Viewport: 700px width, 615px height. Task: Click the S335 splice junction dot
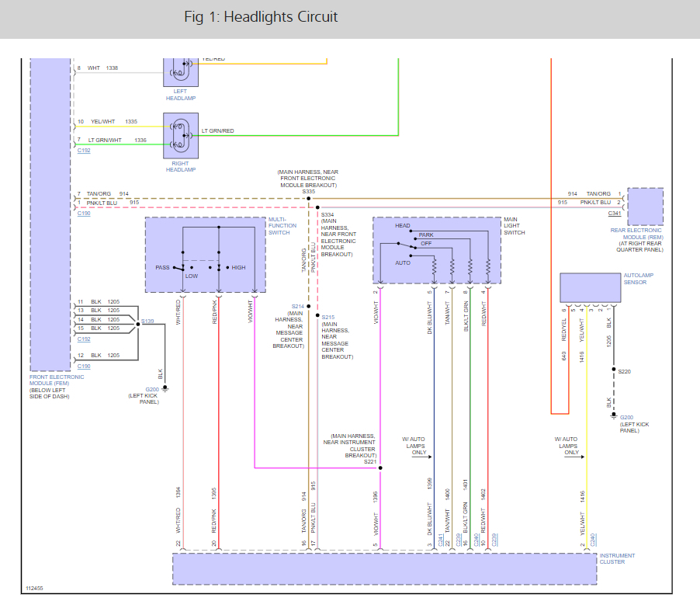pos(309,198)
